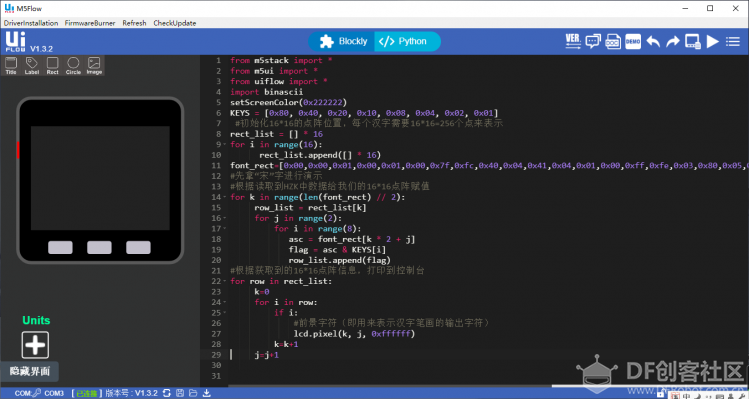
Task: Click the 'KEYS = [0x80...' code line
Action: [364, 113]
